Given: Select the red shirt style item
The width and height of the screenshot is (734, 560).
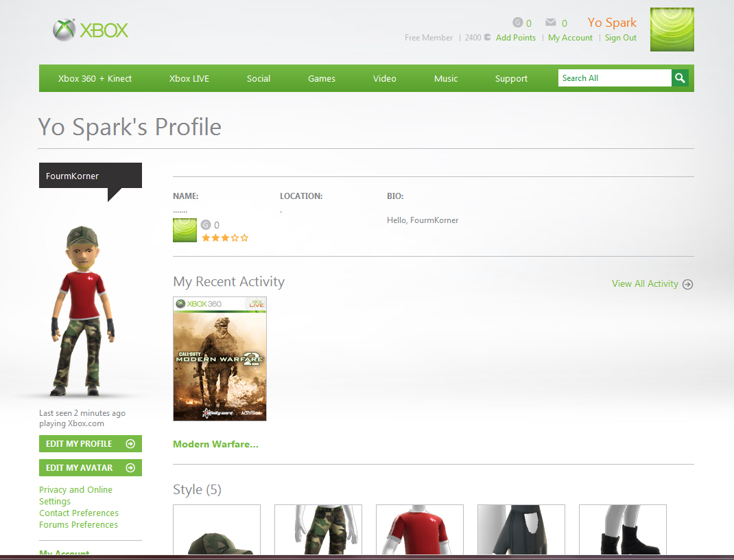Looking at the screenshot, I should (419, 530).
